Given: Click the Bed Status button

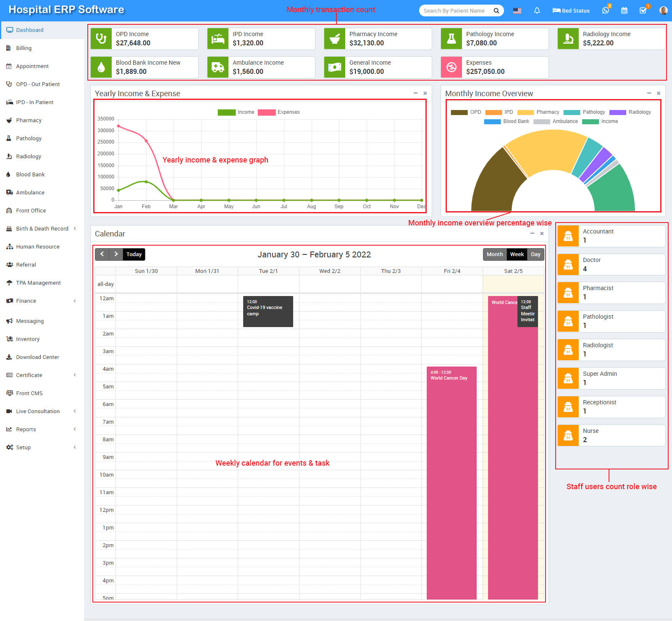Looking at the screenshot, I should (x=571, y=10).
